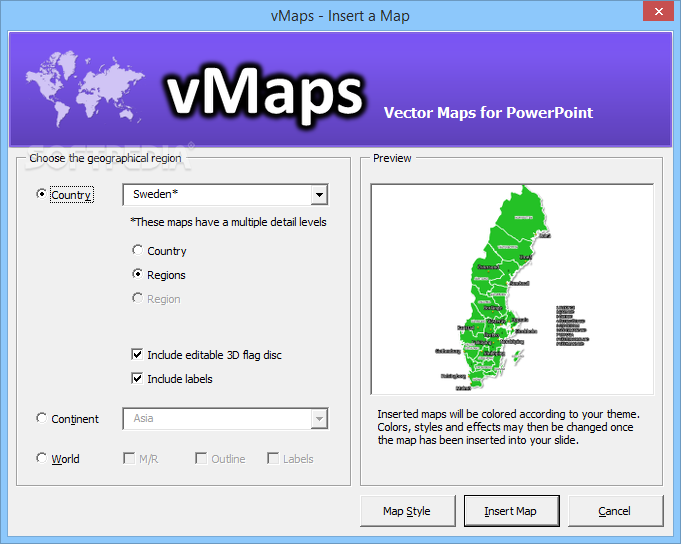Click the world map logo icon in banner
This screenshot has height=544, width=681.
85,89
